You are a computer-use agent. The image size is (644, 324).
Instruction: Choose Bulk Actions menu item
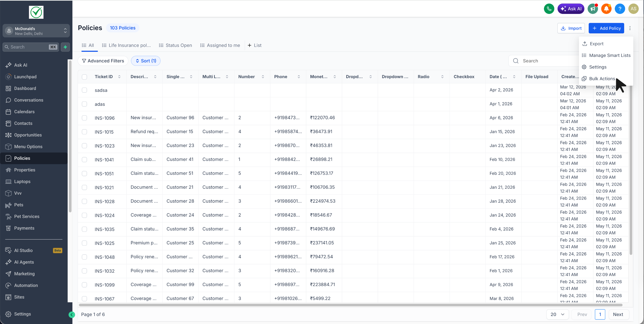coord(606,79)
